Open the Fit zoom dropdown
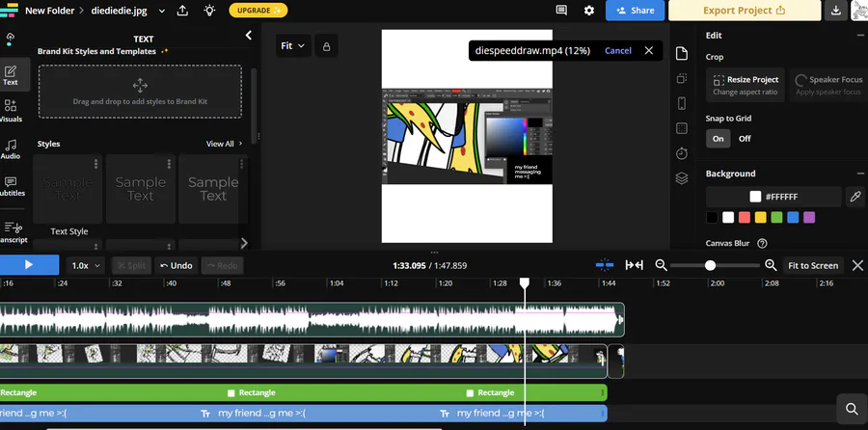 click(x=293, y=46)
